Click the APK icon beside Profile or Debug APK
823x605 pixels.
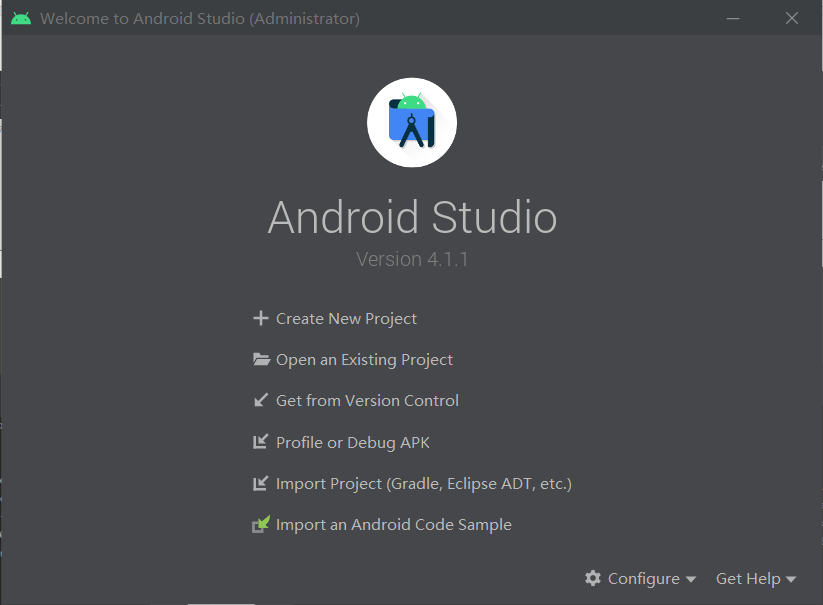pos(260,441)
